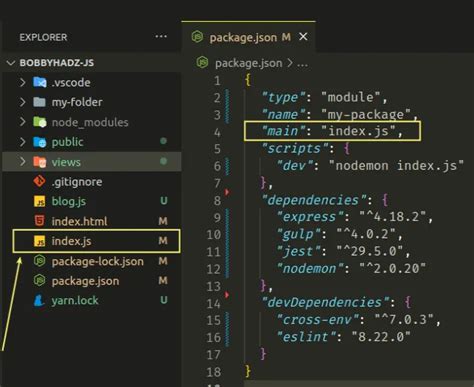Click the "nodemon index.js" value

click(x=396, y=166)
